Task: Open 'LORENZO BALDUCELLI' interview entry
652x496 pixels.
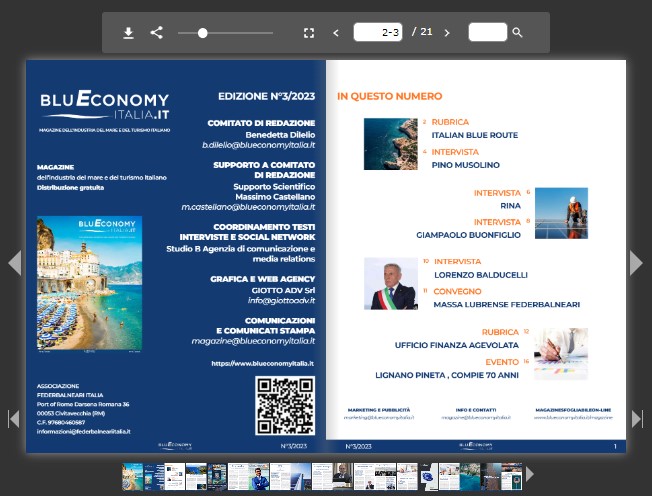Action: [x=481, y=275]
